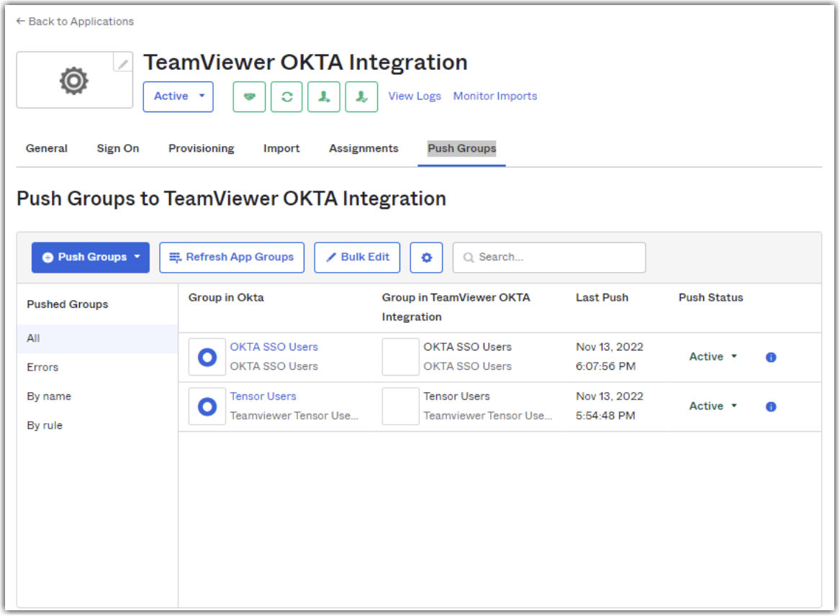Click the gear application logo
The width and height of the screenshot is (840, 616).
pyautogui.click(x=73, y=81)
